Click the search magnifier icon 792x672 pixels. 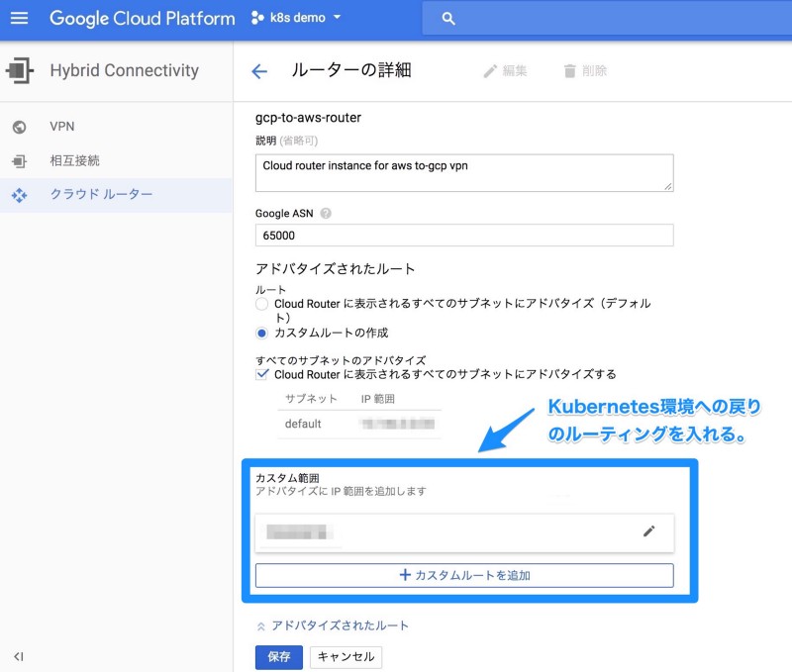click(448, 19)
